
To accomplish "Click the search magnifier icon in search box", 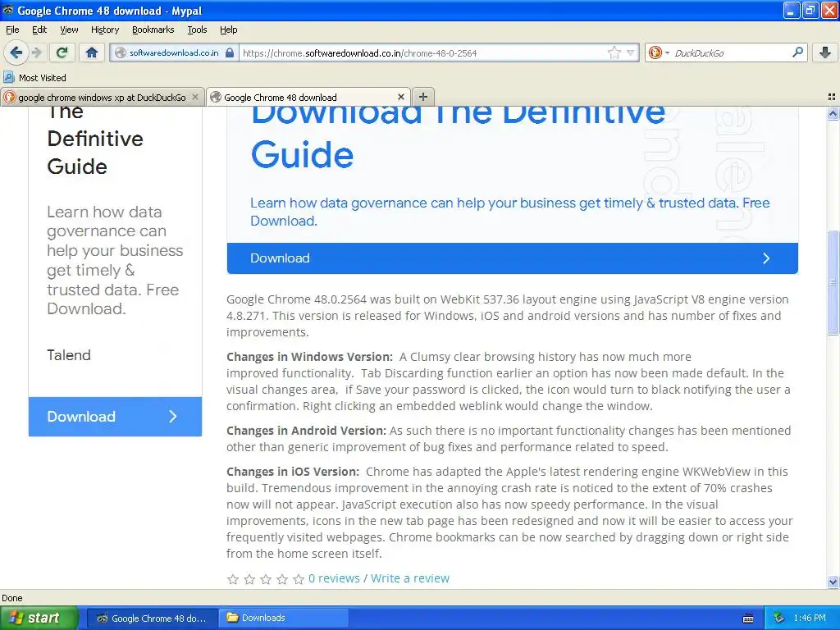I will coord(797,52).
